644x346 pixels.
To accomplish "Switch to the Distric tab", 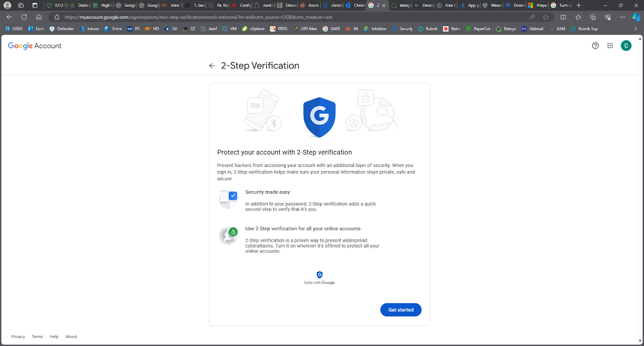I will tap(79, 5).
